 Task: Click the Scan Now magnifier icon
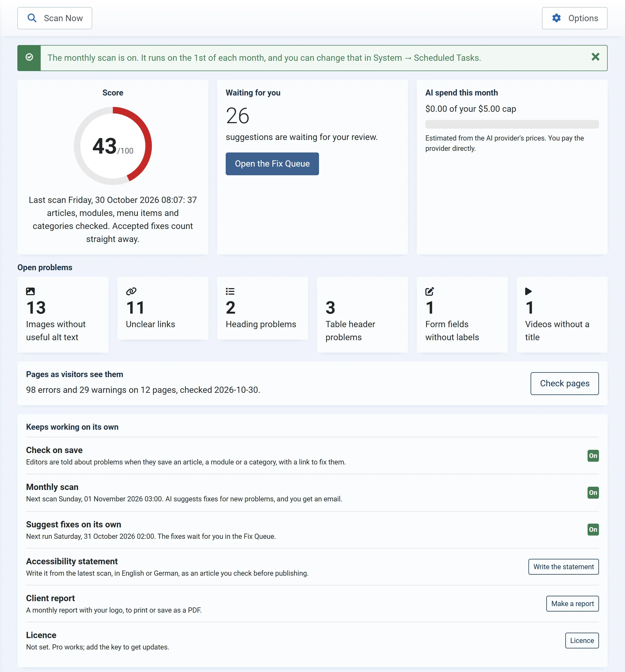(32, 18)
